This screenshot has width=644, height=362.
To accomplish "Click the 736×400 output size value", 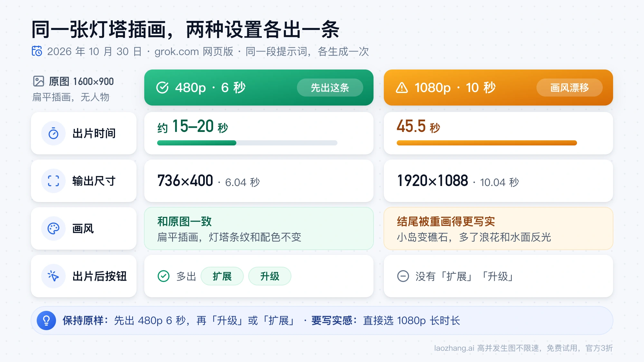I will (185, 181).
